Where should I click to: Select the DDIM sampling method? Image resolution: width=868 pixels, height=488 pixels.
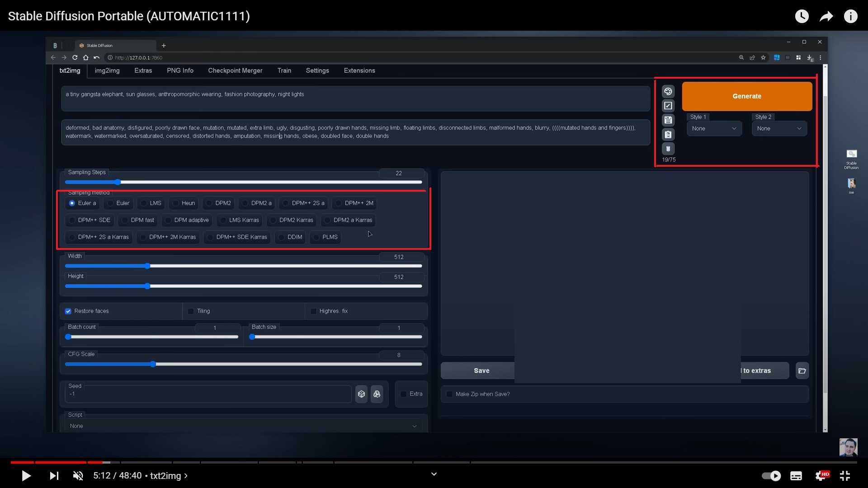290,237
